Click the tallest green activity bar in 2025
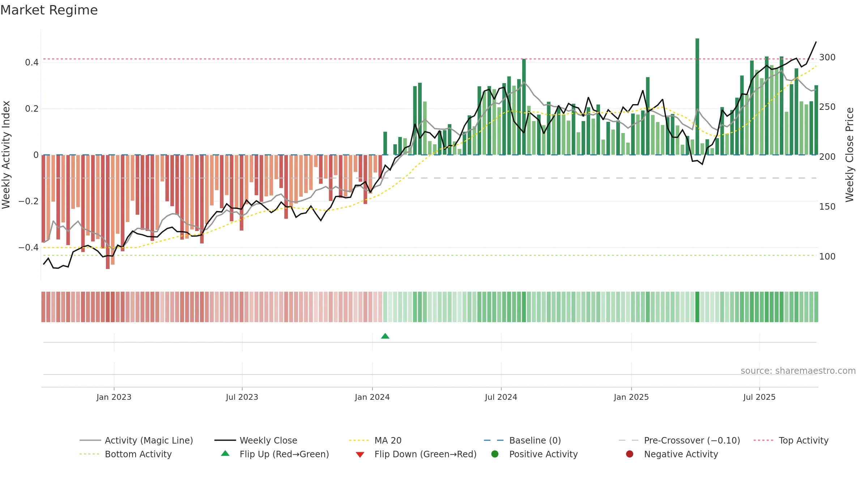The image size is (868, 488). (x=697, y=97)
